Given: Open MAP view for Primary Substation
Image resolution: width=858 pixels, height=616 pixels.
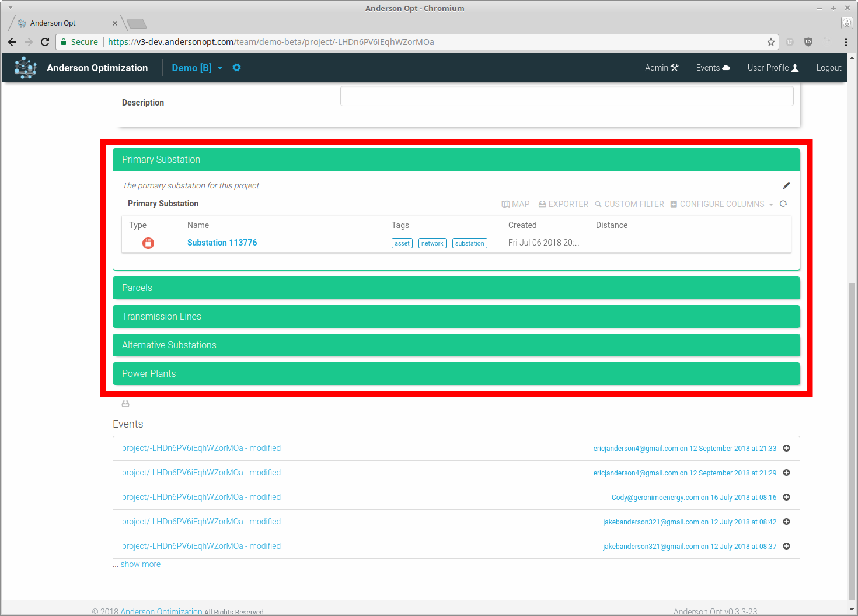Looking at the screenshot, I should pyautogui.click(x=515, y=204).
